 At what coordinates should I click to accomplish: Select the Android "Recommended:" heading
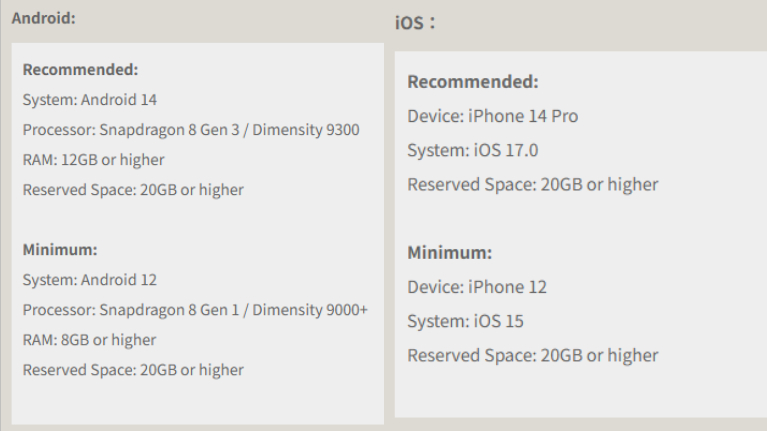pos(80,70)
